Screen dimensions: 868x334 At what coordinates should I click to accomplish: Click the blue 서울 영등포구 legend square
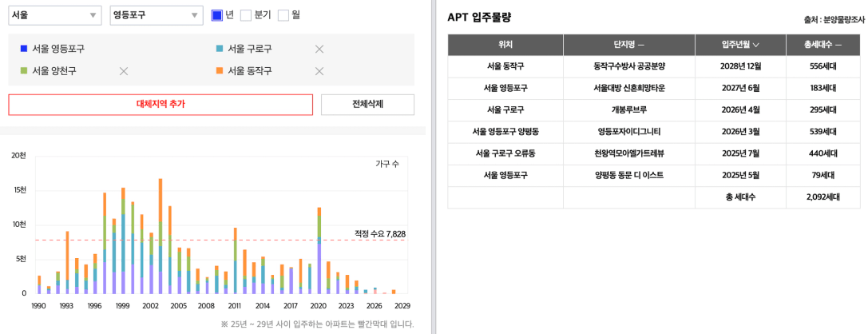24,49
